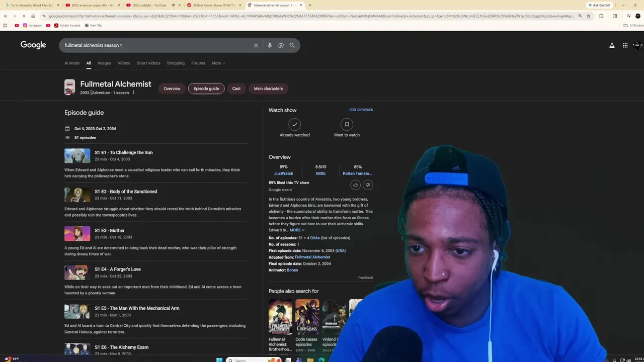
Task: Clear the Google search box text
Action: click(x=256, y=45)
